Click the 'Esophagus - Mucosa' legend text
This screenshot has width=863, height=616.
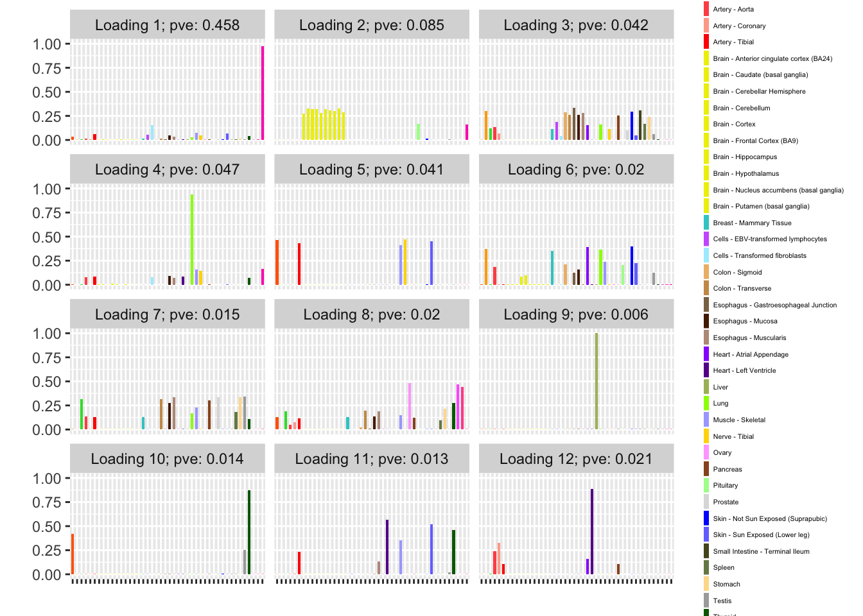point(745,321)
